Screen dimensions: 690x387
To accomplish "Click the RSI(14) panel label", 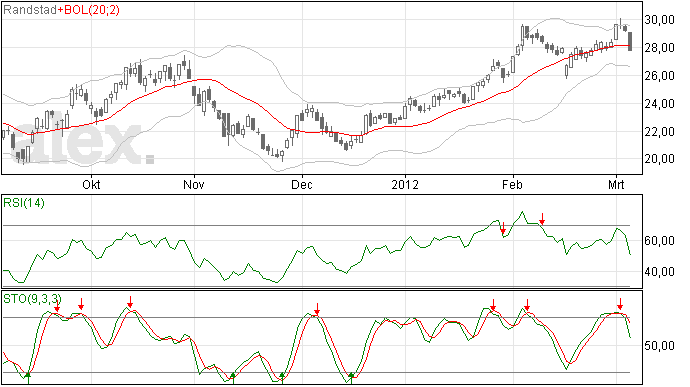I will pyautogui.click(x=24, y=203).
